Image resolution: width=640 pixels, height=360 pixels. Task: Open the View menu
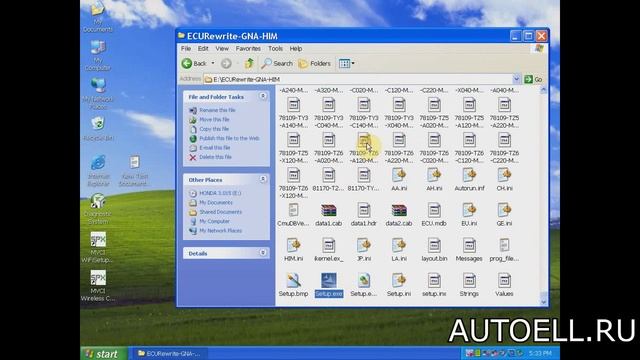click(222, 49)
